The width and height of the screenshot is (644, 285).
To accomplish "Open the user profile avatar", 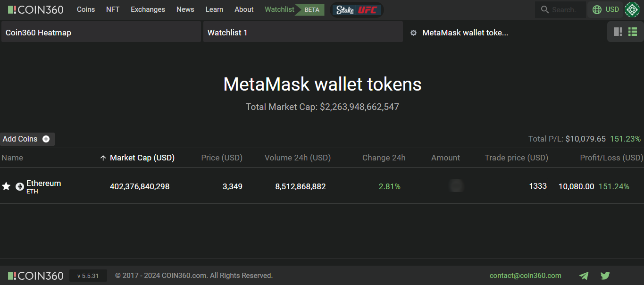I will [632, 9].
